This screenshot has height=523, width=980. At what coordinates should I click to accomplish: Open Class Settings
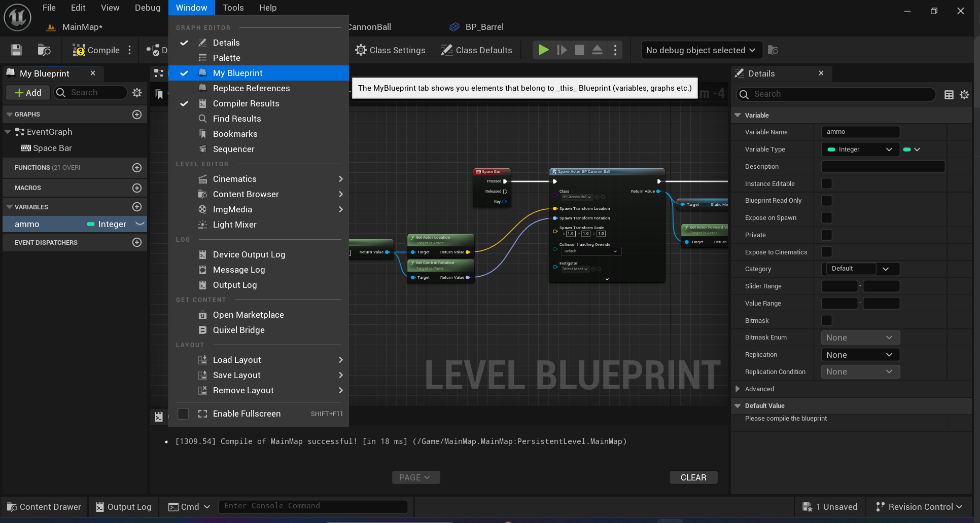point(390,50)
